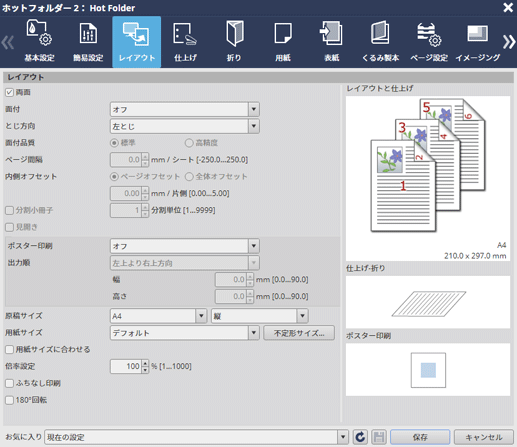Image resolution: width=517 pixels, height=447 pixels.
Task: Expand the 原稿サイズ A4 dropdown
Action: tap(201, 316)
